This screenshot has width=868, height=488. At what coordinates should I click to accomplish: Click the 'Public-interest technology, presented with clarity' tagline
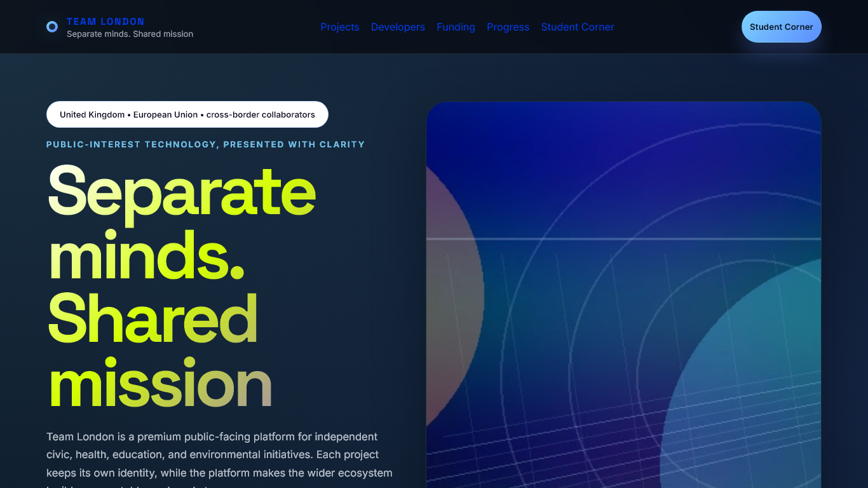point(206,144)
